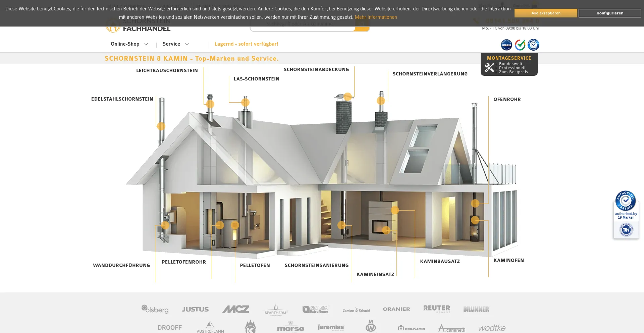Click the Montageservice tools icon
This screenshot has width=644, height=333.
[489, 67]
